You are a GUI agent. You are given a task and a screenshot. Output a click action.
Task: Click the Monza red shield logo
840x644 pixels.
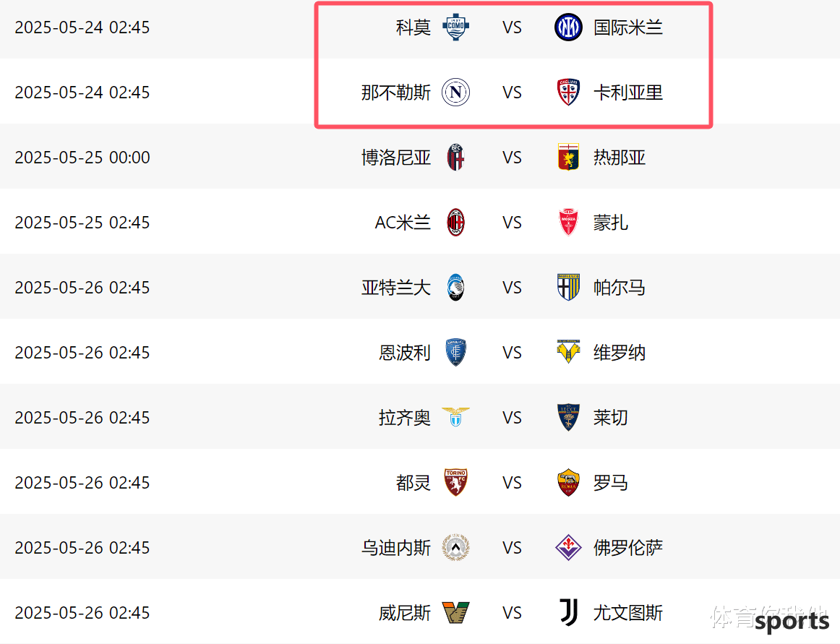pos(568,223)
